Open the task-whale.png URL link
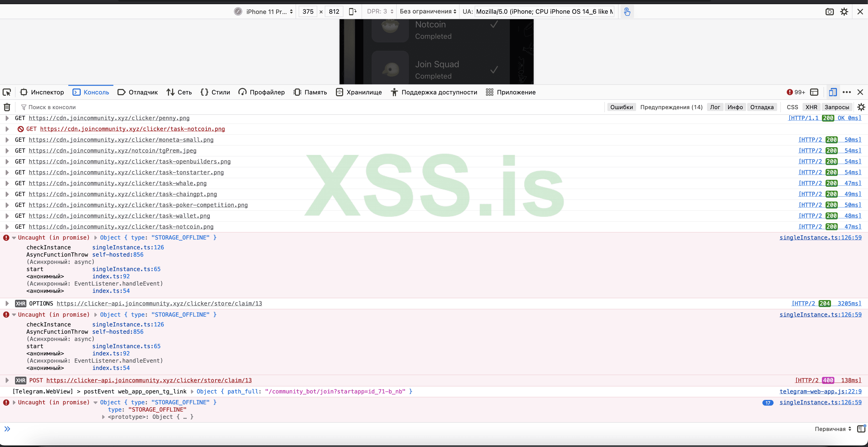The height and width of the screenshot is (447, 868). (x=117, y=183)
